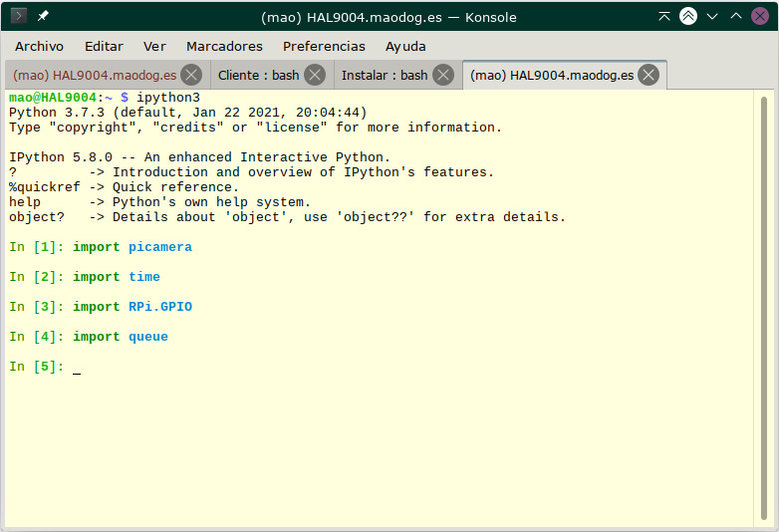Close the 'Cliente : bash' tab
Image resolution: width=779 pixels, height=532 pixels.
point(315,76)
